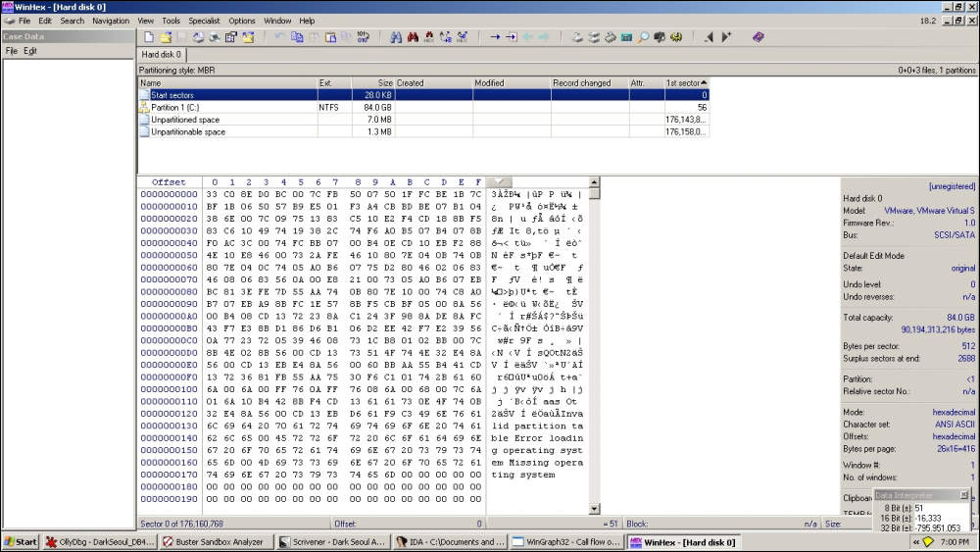Click the State value original
Screen dimensions: 980x552
pos(963,269)
